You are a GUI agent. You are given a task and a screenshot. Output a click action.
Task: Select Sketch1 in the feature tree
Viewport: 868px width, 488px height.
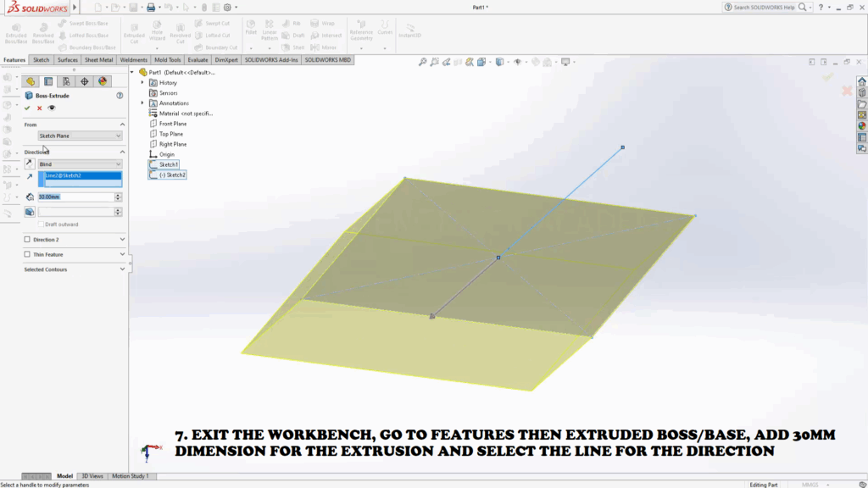pyautogui.click(x=169, y=164)
